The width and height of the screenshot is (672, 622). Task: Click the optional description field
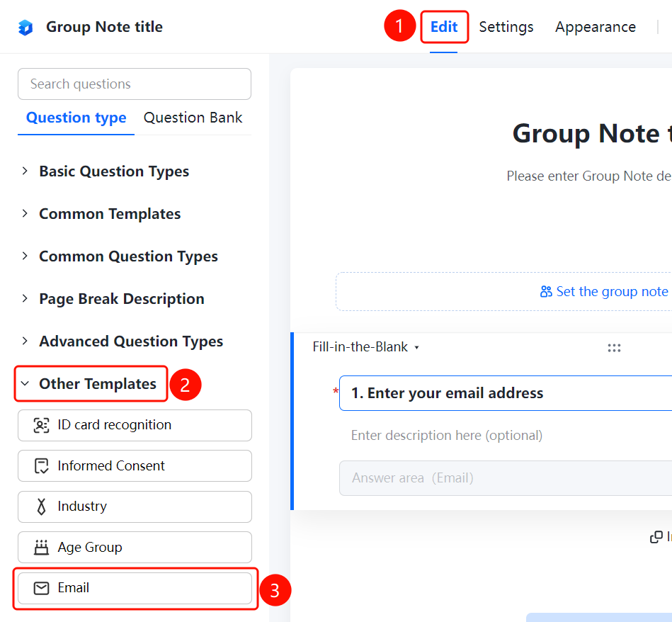coord(447,436)
